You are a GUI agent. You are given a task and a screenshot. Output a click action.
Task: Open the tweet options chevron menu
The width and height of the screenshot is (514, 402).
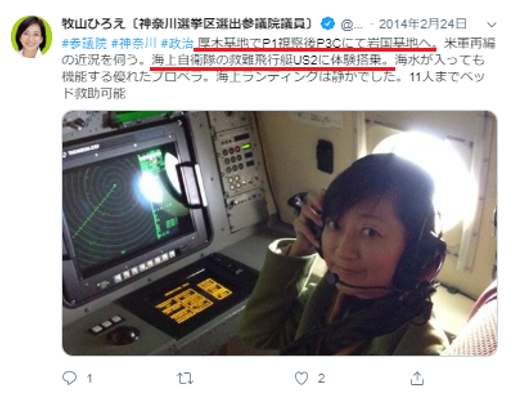(x=492, y=24)
